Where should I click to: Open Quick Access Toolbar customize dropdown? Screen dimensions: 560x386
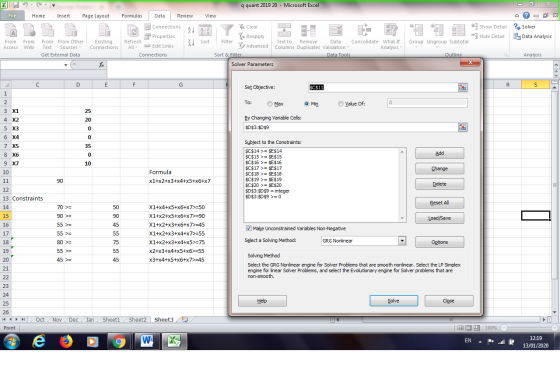click(x=53, y=5)
